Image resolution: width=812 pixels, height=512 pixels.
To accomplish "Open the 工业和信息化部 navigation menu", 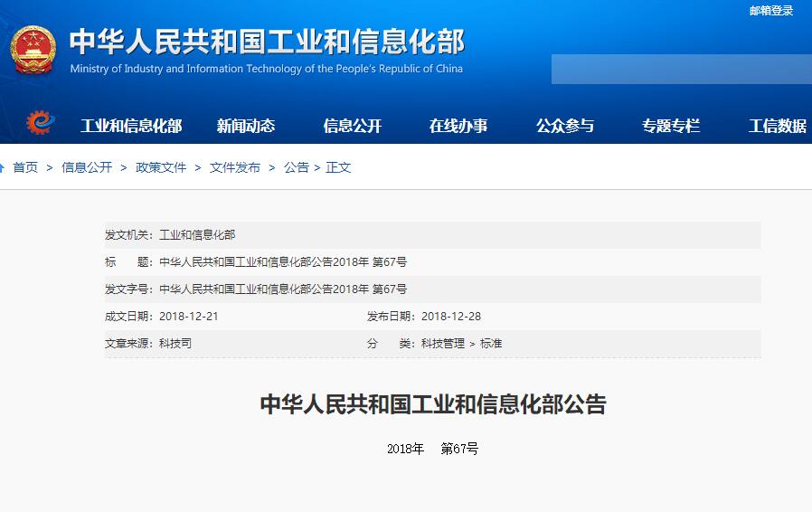I will 131,126.
